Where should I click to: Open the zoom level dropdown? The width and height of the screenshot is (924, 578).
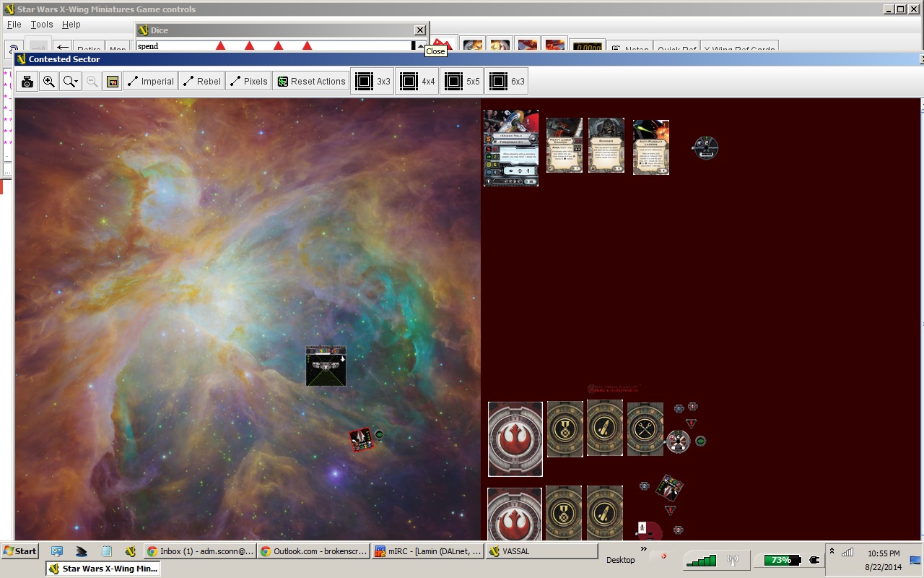click(x=70, y=82)
